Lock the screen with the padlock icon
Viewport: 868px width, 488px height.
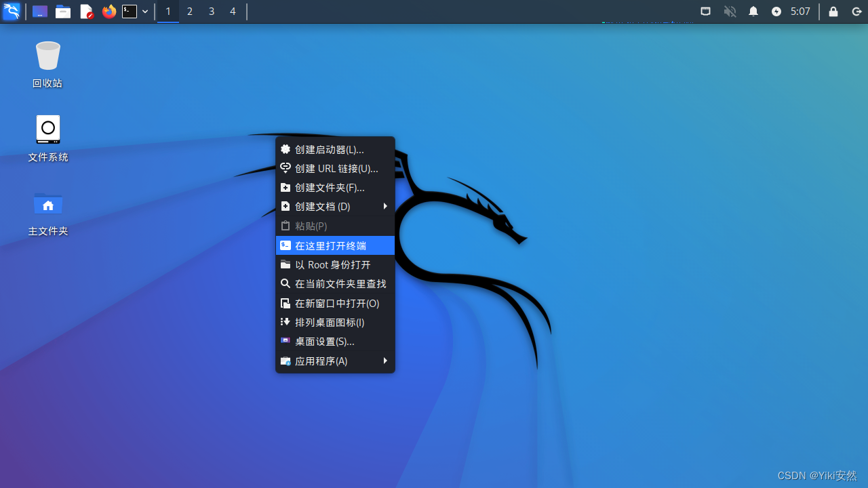833,12
